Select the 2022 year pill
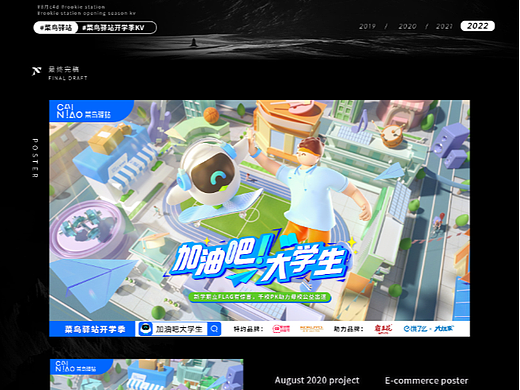The height and width of the screenshot is (390, 520). pyautogui.click(x=477, y=26)
